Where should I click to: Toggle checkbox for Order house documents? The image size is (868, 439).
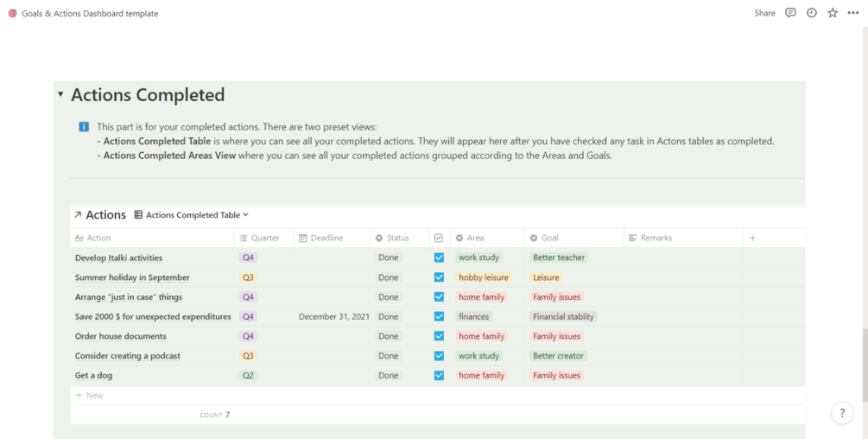click(x=439, y=336)
